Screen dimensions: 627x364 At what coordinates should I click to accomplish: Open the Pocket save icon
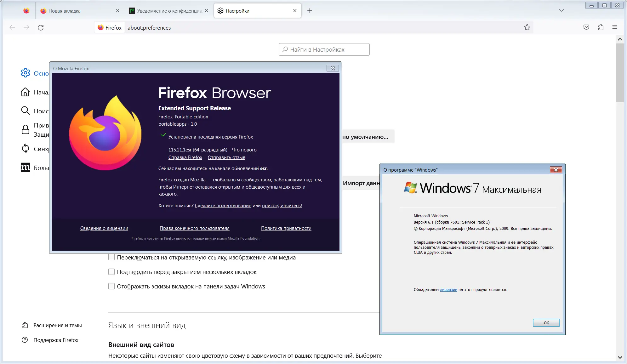(x=586, y=27)
